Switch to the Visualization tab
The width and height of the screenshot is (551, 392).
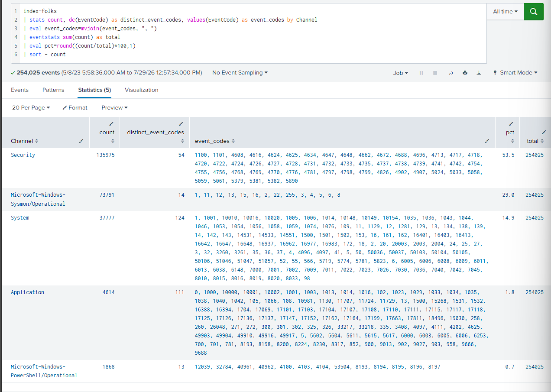pyautogui.click(x=142, y=90)
